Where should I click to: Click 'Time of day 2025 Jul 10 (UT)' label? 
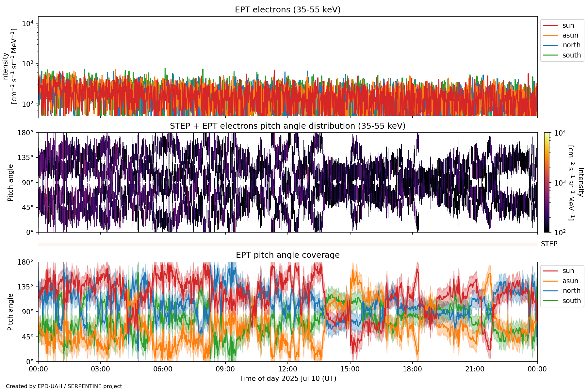(287, 379)
